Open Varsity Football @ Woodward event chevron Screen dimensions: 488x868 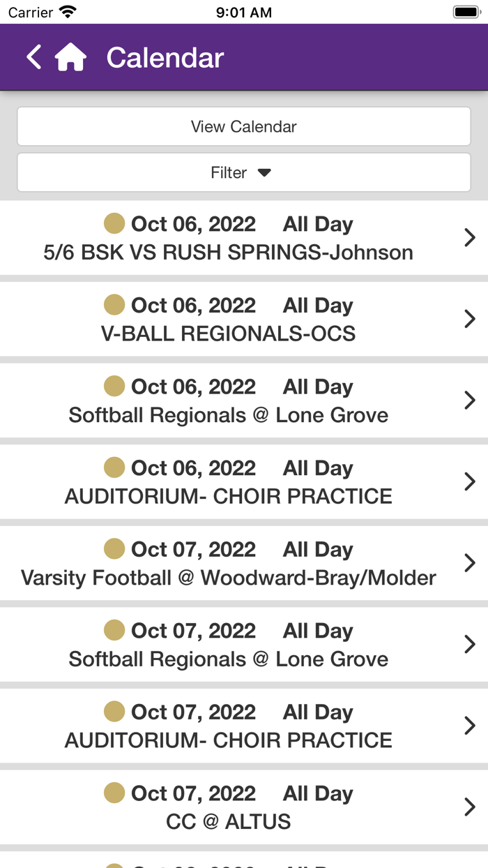tap(469, 562)
